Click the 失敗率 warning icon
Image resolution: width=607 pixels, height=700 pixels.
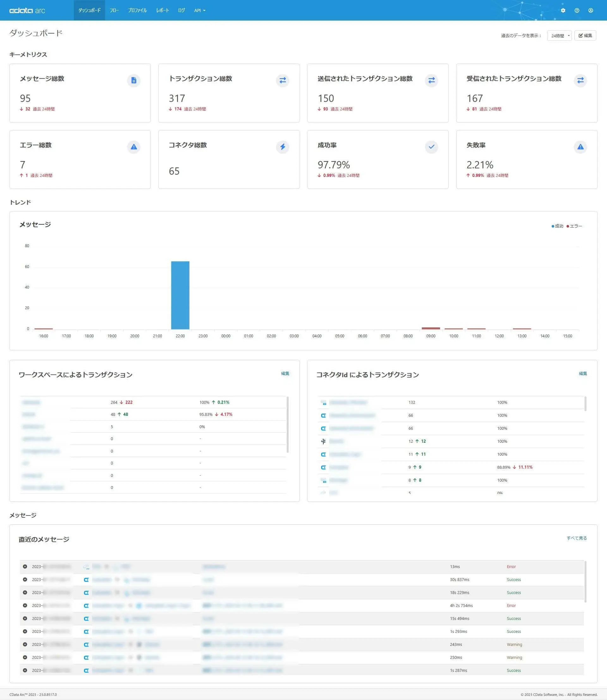tap(580, 147)
